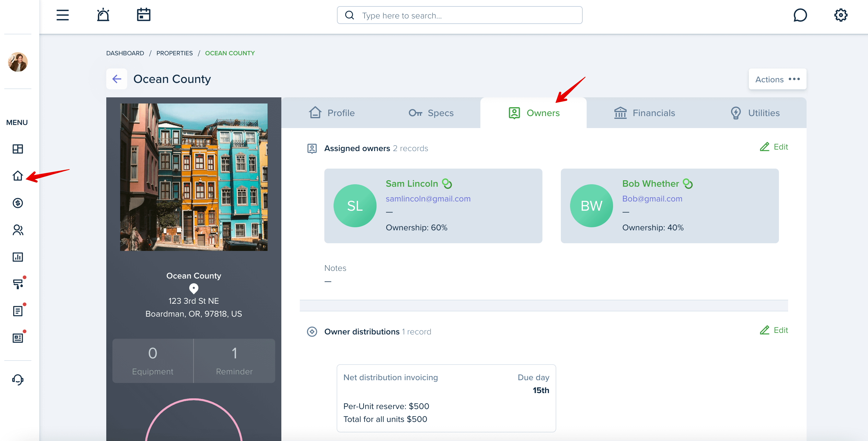Viewport: 868px width, 441px height.
Task: Open the Actions dropdown menu
Action: tap(777, 79)
